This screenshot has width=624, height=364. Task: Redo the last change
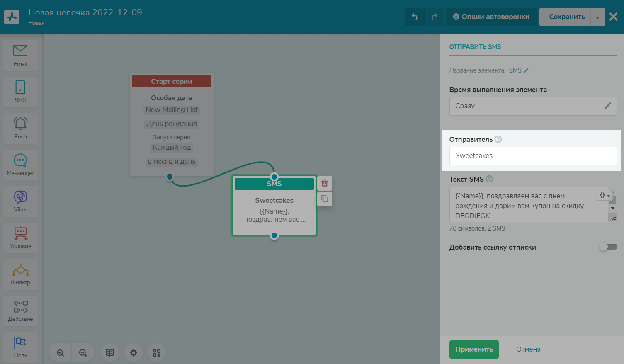[434, 17]
